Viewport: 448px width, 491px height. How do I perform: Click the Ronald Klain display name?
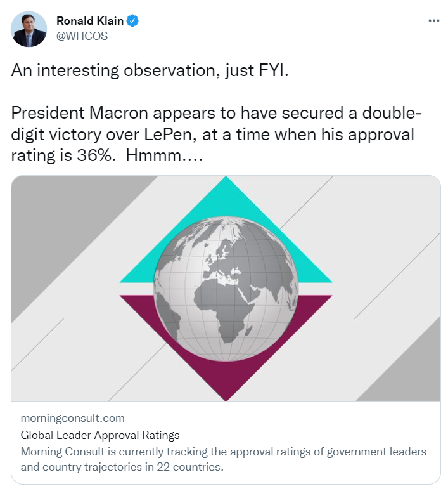pos(90,21)
